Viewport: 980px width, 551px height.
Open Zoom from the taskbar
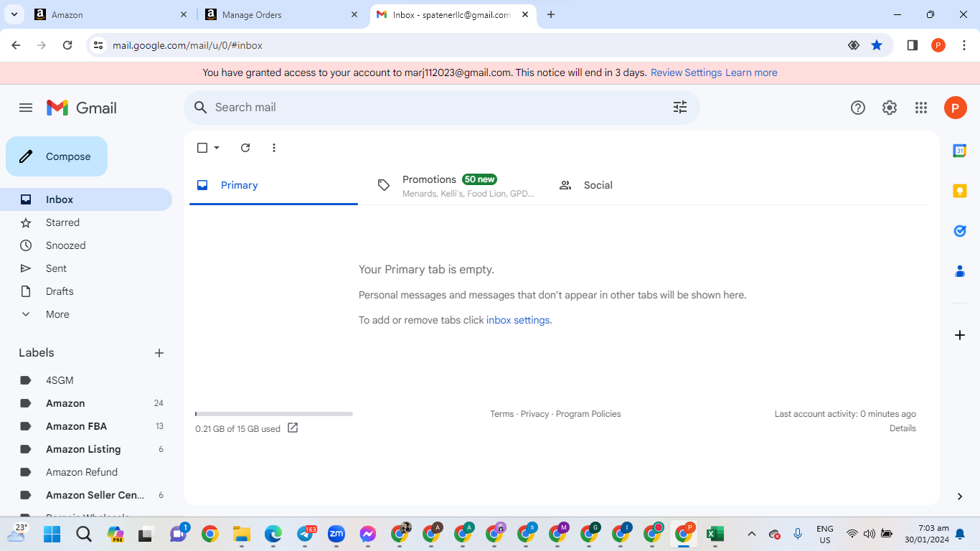[x=336, y=534]
